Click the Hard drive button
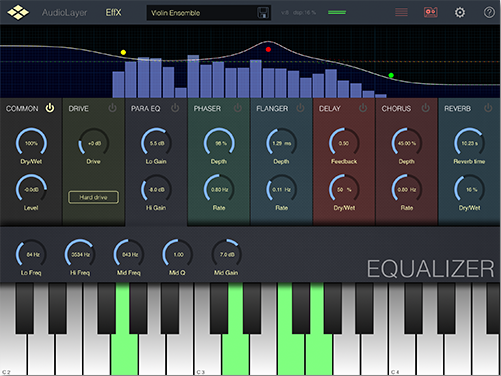 coord(93,197)
